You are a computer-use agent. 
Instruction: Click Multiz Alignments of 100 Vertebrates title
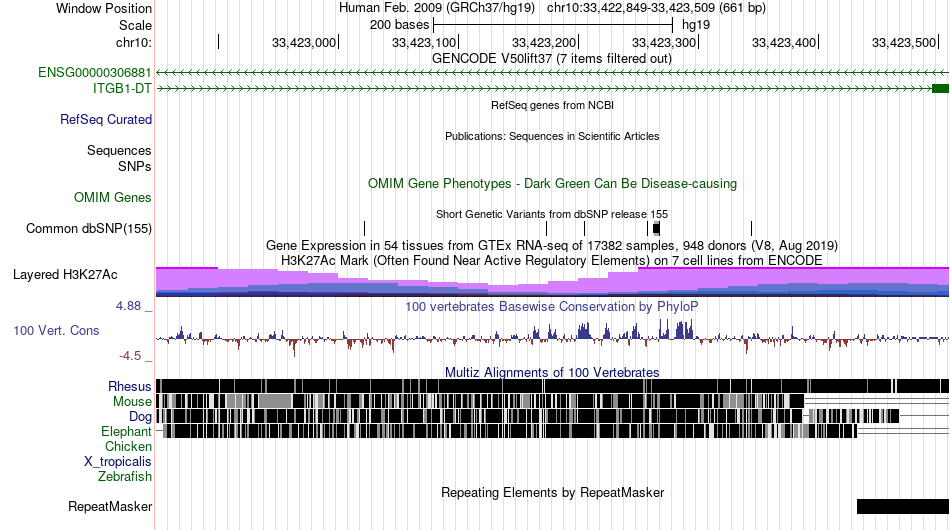(552, 373)
